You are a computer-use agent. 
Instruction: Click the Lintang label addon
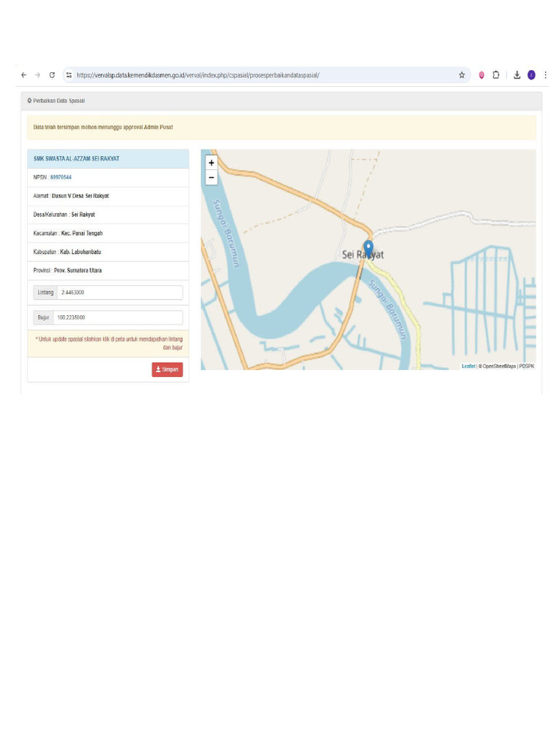click(x=45, y=293)
